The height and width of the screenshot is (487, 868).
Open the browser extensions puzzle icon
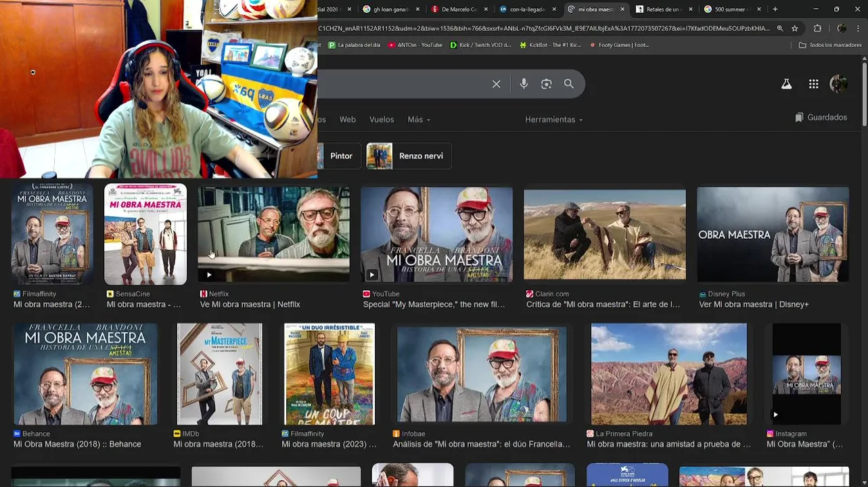click(x=817, y=28)
